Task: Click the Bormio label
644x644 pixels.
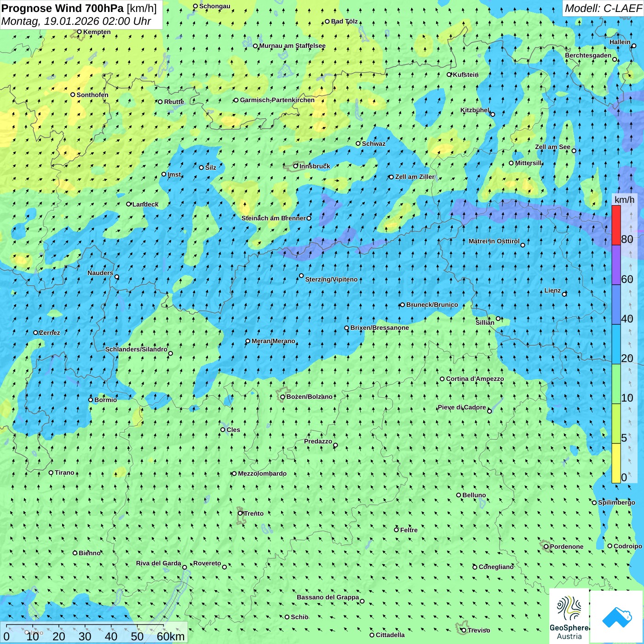Action: point(105,400)
